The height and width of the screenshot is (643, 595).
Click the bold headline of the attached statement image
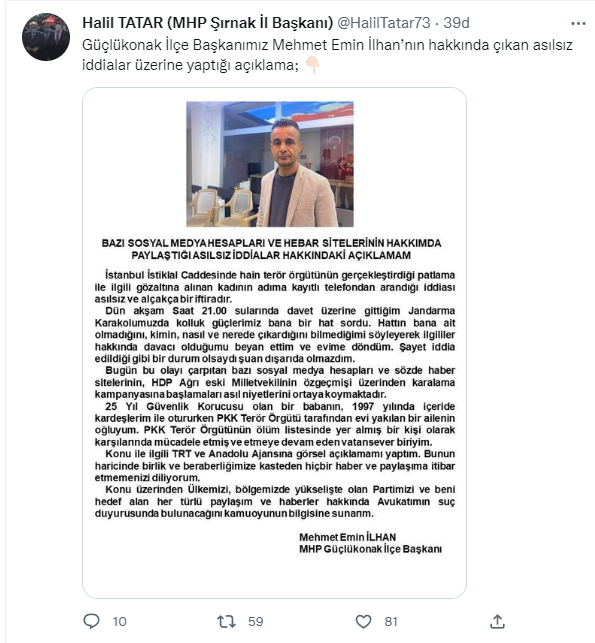[271, 249]
